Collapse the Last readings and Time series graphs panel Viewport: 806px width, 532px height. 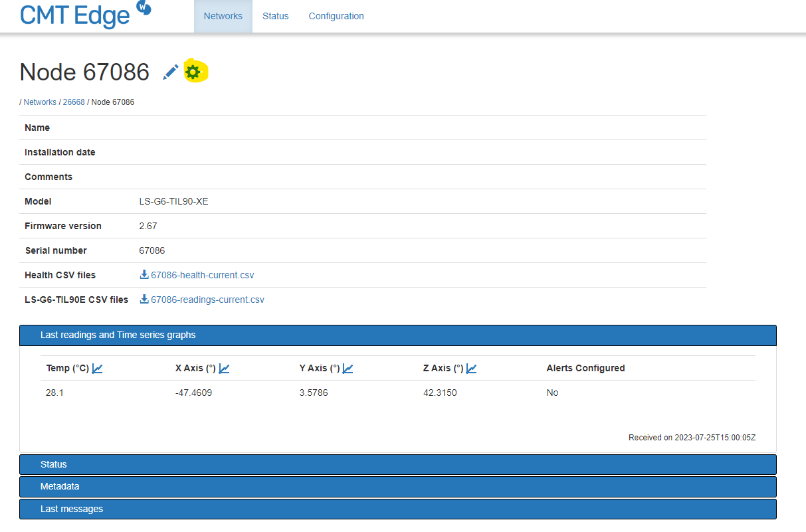pos(118,335)
